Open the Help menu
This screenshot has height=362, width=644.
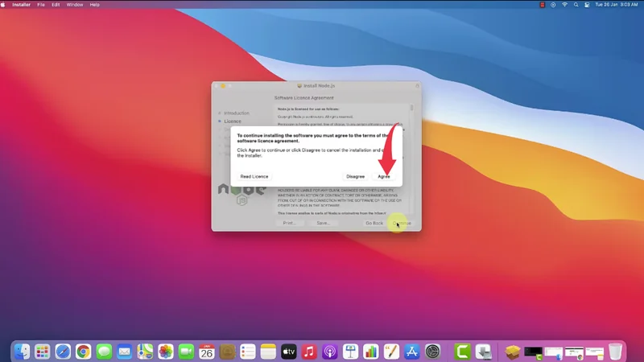click(95, 5)
